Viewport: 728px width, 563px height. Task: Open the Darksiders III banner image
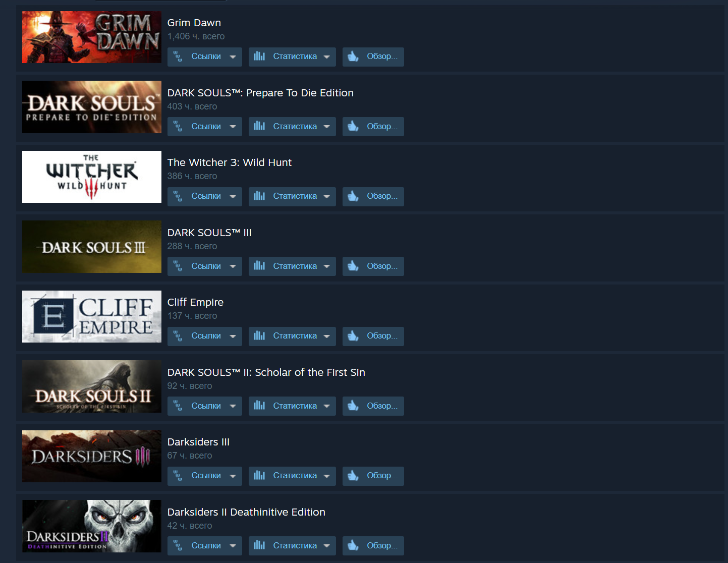tap(92, 457)
